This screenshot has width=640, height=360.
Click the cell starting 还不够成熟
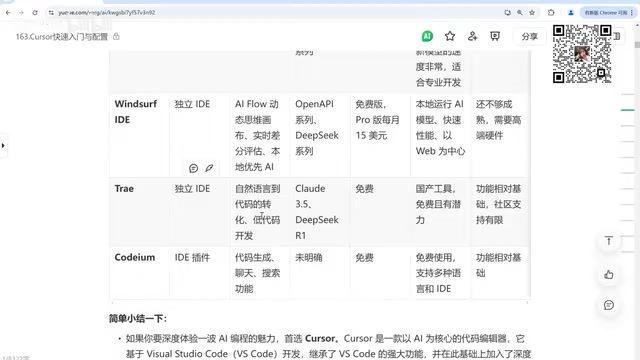pyautogui.click(x=500, y=135)
